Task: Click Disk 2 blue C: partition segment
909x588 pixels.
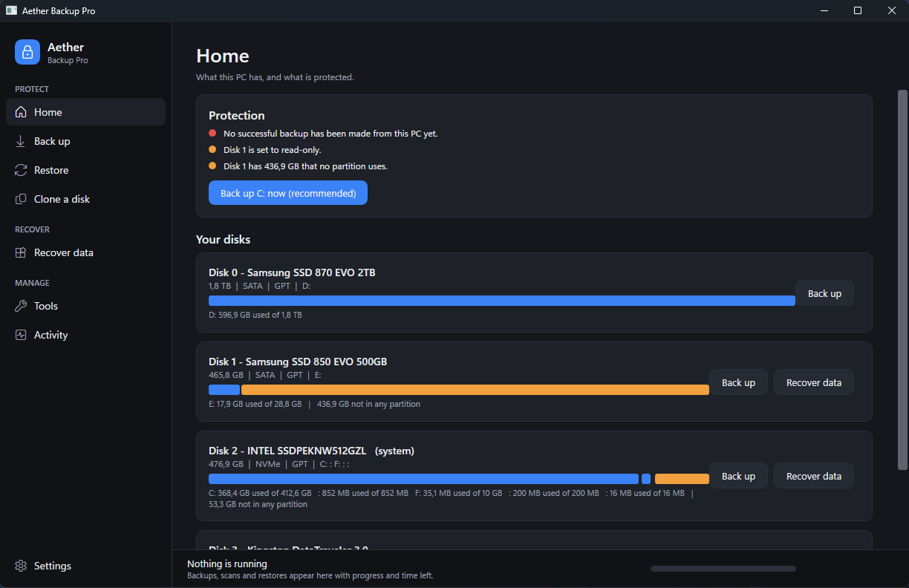Action: pyautogui.click(x=423, y=479)
